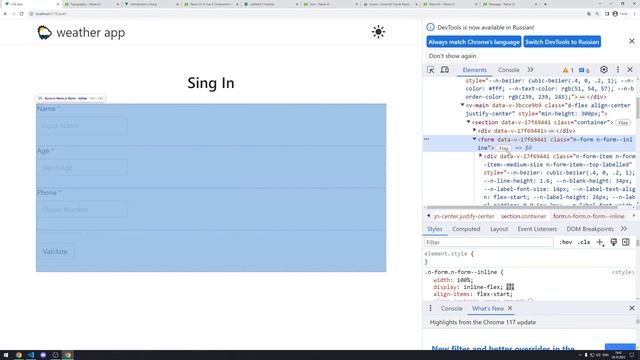
Task: Reload the browser page
Action: click(x=22, y=13)
